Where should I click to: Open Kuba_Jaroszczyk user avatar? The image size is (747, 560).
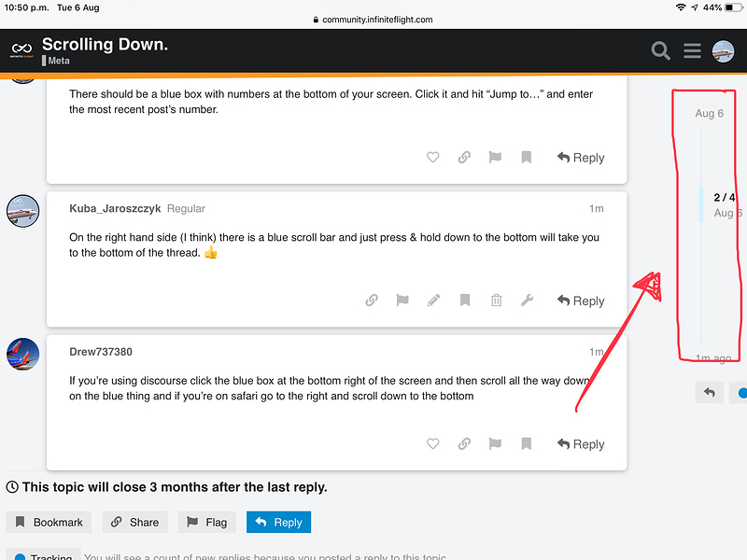[22, 211]
